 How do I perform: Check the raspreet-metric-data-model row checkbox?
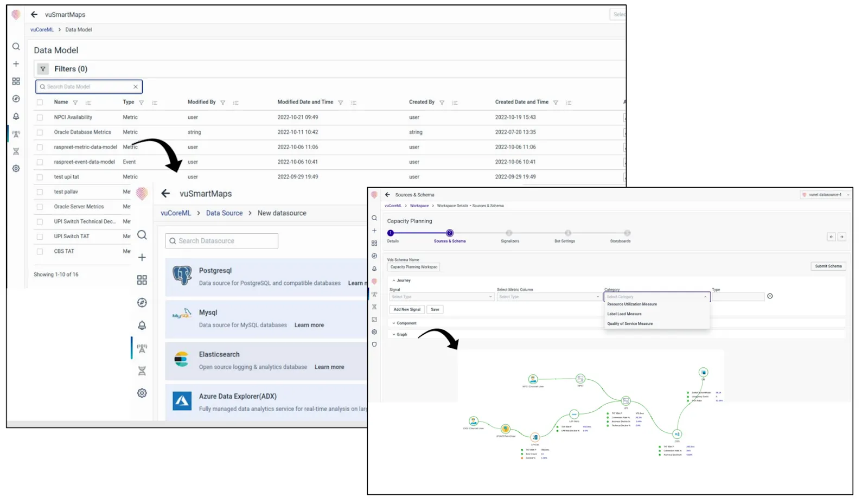(40, 148)
